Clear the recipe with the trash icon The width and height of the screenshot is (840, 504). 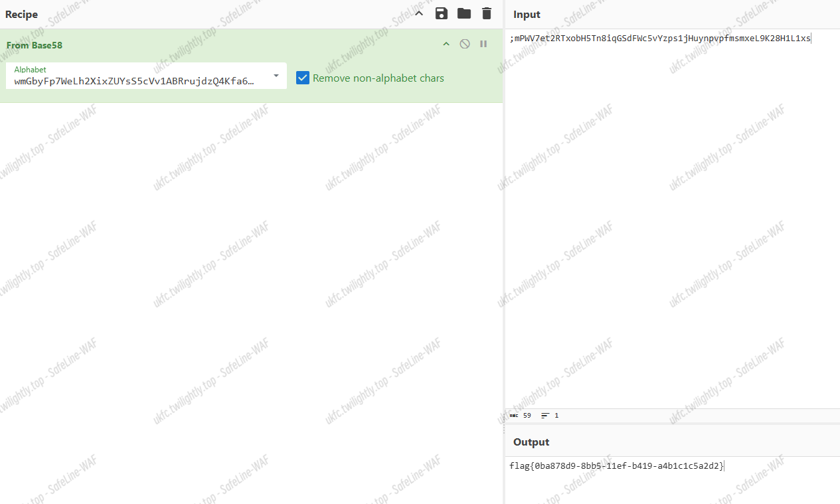pos(487,14)
